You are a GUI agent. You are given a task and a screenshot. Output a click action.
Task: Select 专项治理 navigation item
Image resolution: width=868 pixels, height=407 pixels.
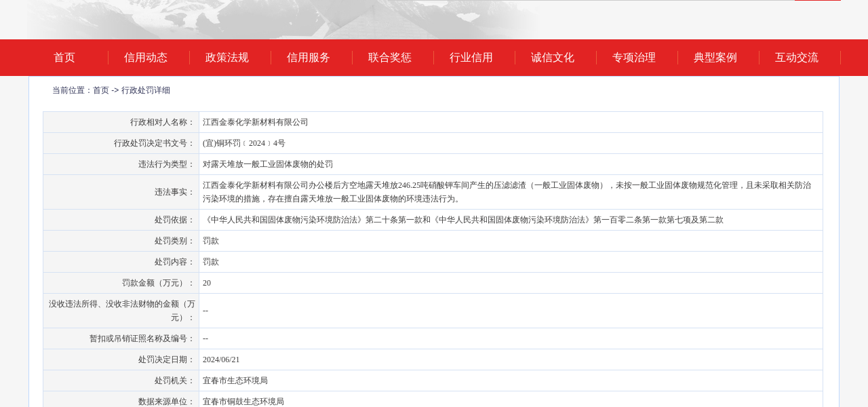pos(634,58)
